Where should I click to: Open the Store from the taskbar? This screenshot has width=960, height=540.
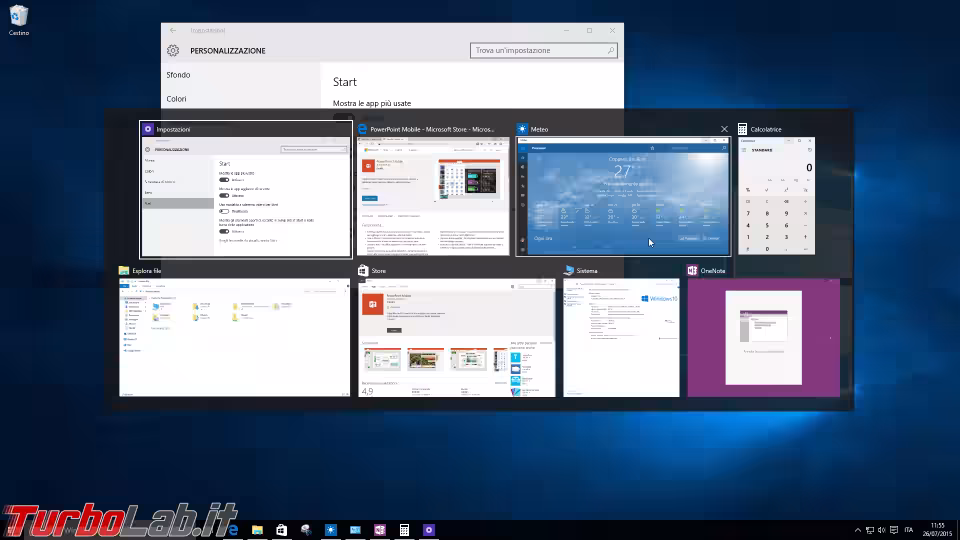tap(282, 530)
